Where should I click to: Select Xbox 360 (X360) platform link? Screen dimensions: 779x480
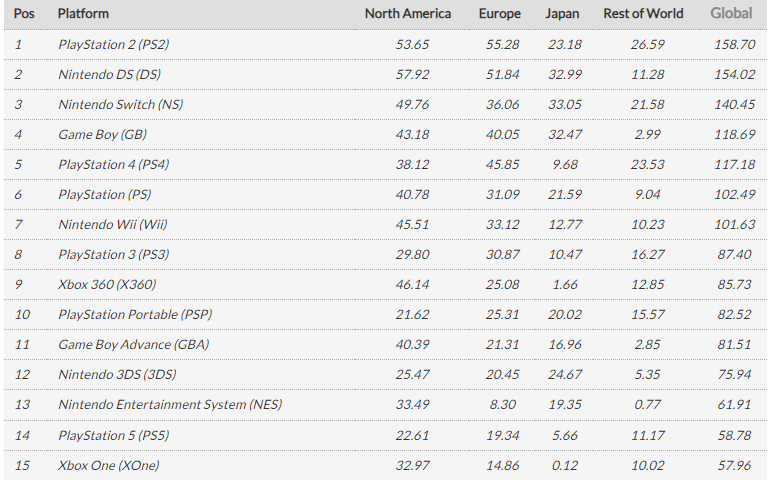107,284
